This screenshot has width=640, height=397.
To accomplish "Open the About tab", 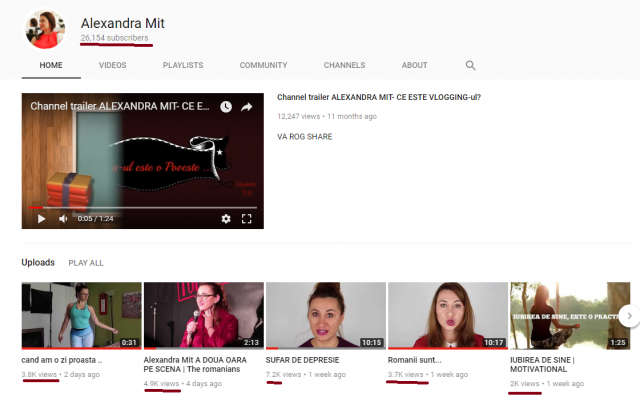I will tap(414, 65).
